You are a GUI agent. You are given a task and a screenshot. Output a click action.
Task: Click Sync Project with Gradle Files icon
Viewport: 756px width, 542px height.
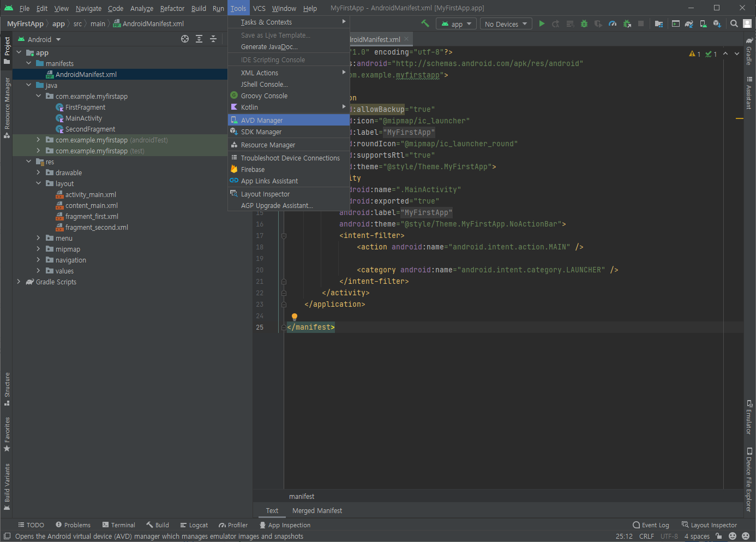[689, 23]
